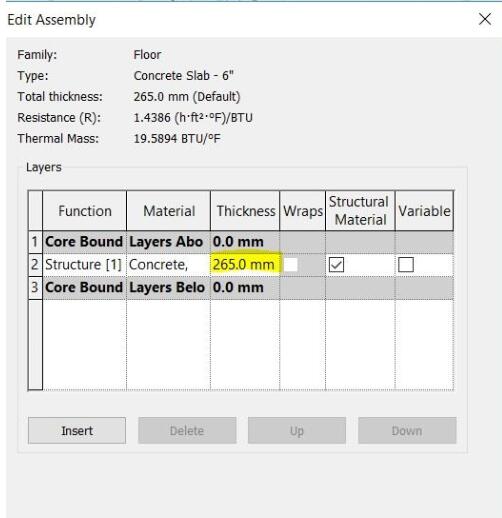Click Core Bound cell in row 1
The height and width of the screenshot is (518, 502).
pyautogui.click(x=85, y=242)
